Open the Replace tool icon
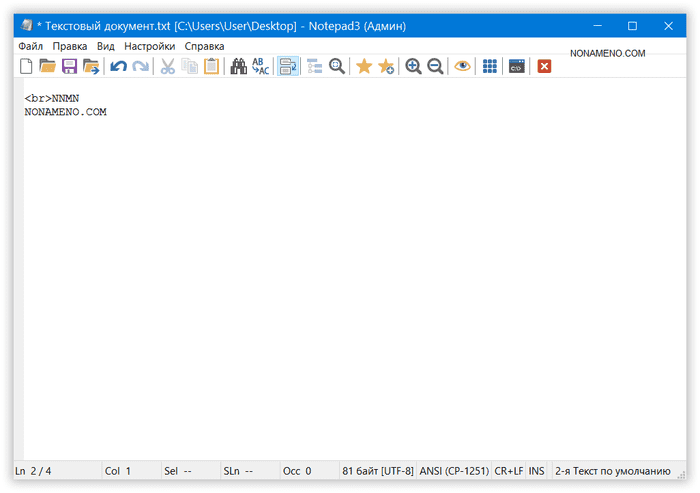 point(260,66)
